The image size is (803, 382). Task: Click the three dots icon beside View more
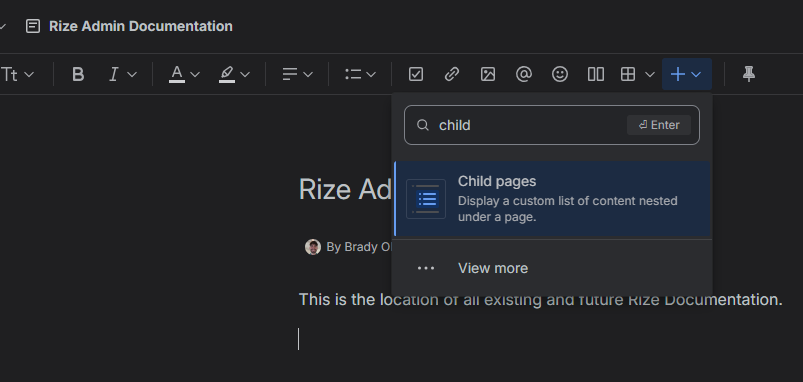click(x=426, y=268)
